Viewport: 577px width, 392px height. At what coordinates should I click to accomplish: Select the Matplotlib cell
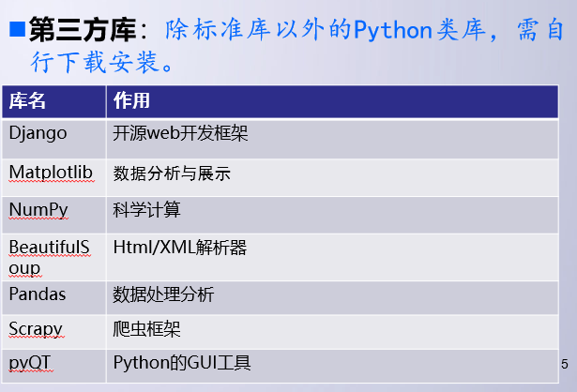tap(54, 177)
